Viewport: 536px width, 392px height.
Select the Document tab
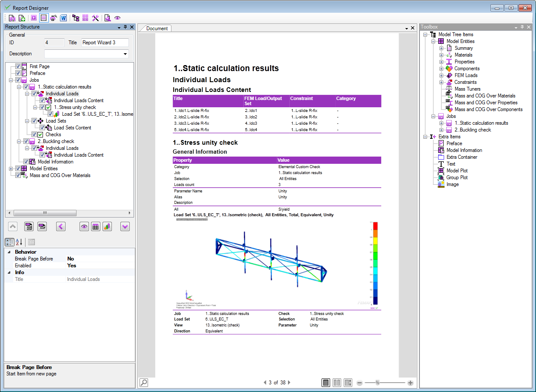click(x=157, y=29)
